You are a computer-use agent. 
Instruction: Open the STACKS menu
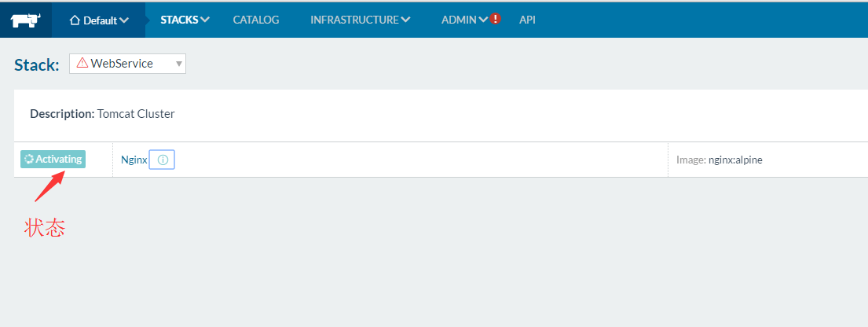pyautogui.click(x=179, y=20)
